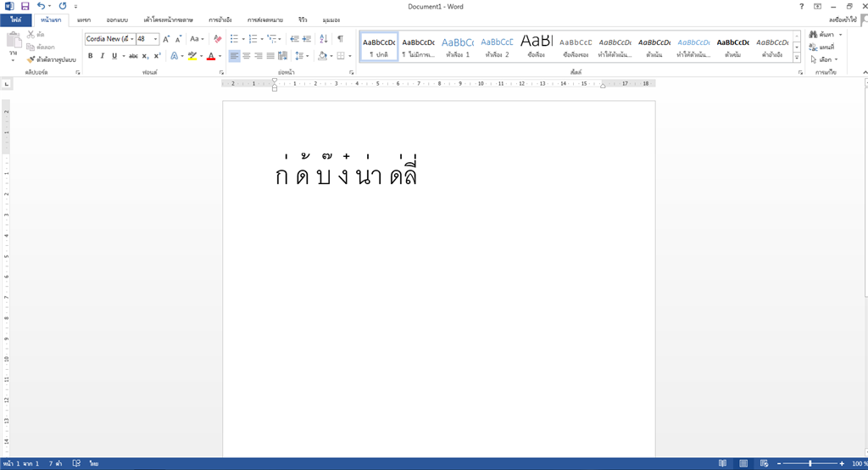Click the Replace icon in editing group
868x470 pixels.
813,48
